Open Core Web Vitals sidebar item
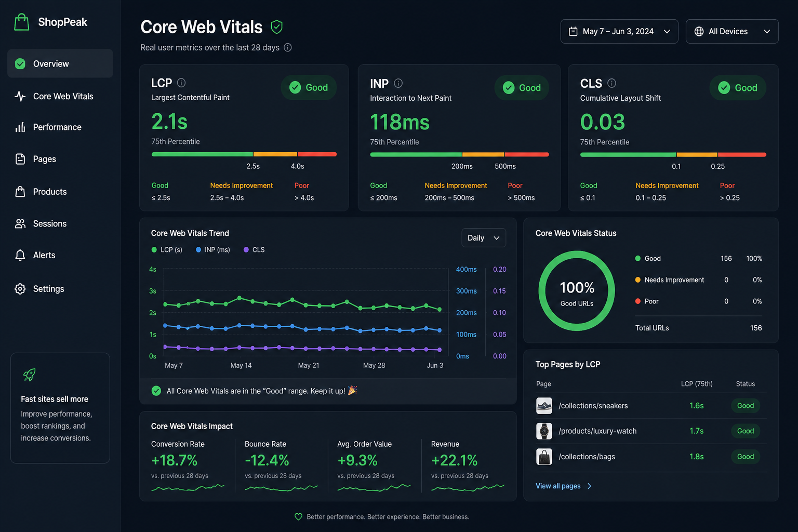The width and height of the screenshot is (798, 532). pyautogui.click(x=60, y=96)
